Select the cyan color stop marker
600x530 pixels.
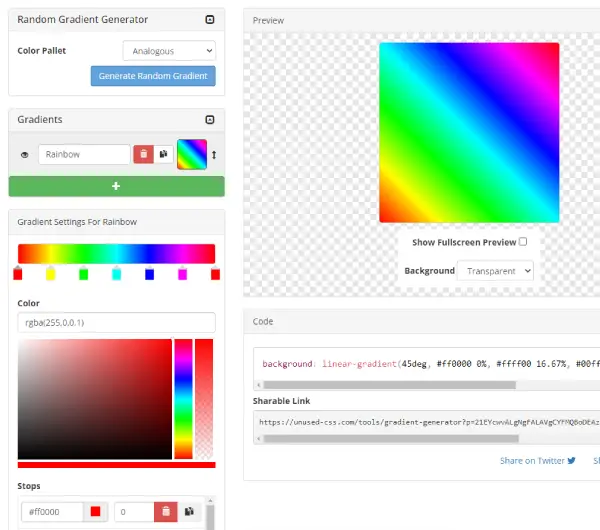(116, 273)
